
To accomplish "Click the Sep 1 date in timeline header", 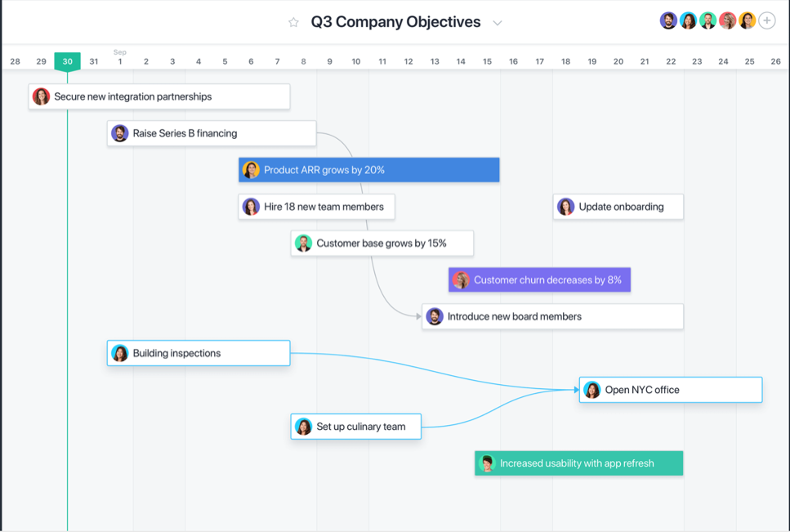I will tap(120, 57).
